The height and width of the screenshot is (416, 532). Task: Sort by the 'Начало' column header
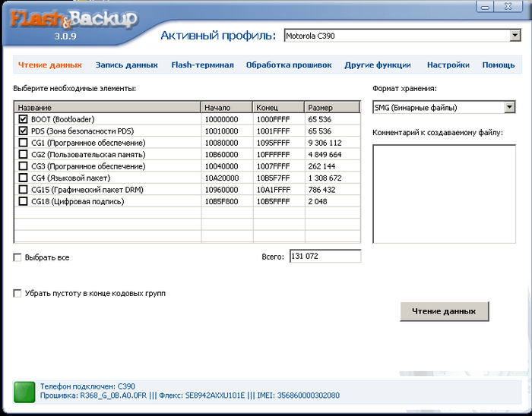(226, 107)
